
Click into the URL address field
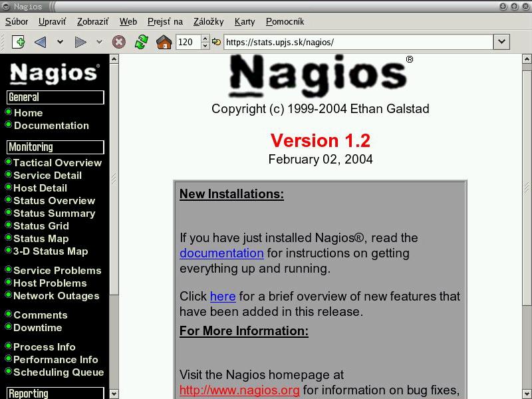pos(358,42)
